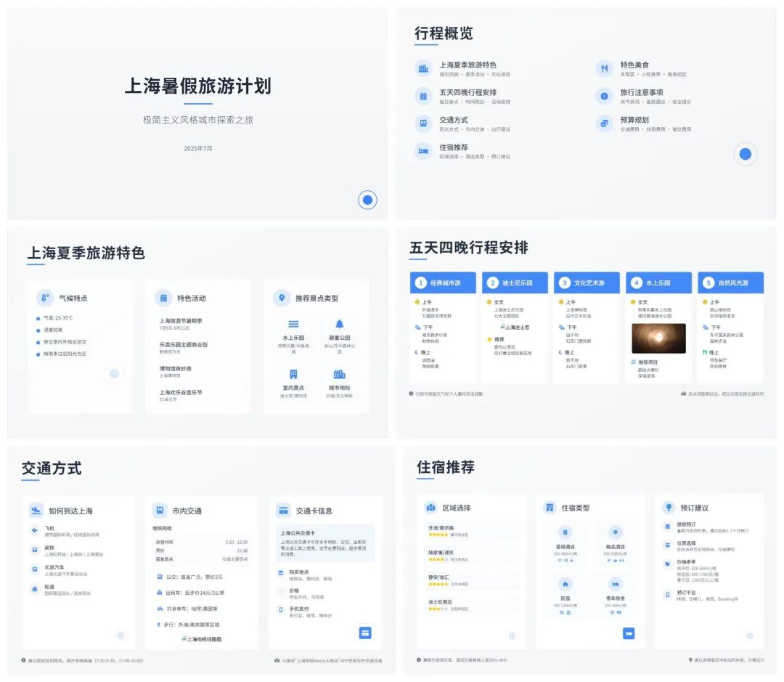Open the 上海地铁线路图 link
The width and height of the screenshot is (784, 682).
[x=203, y=638]
